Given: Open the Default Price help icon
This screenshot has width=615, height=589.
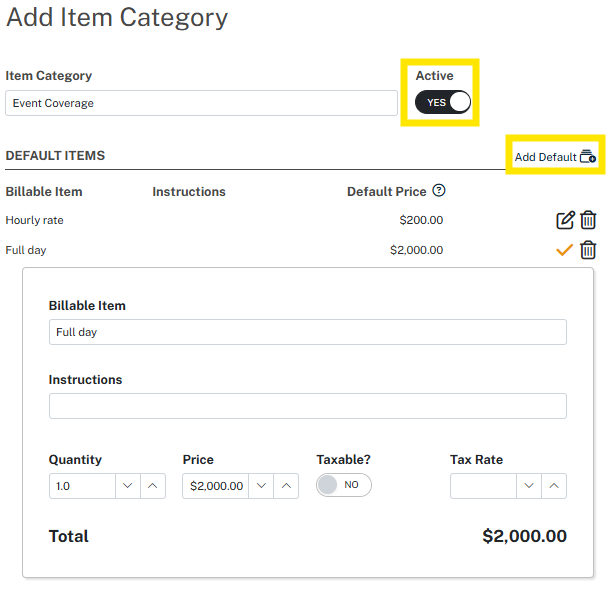Looking at the screenshot, I should click(439, 191).
